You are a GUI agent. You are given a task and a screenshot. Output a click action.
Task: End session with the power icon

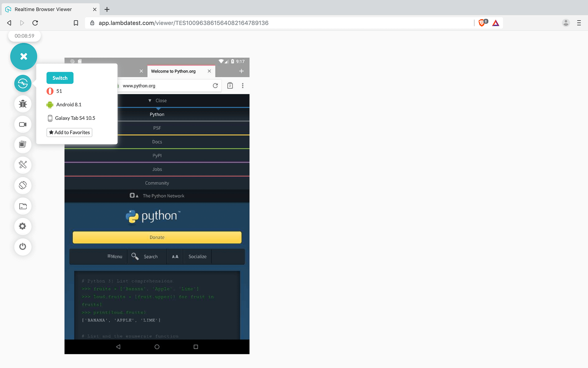23,246
